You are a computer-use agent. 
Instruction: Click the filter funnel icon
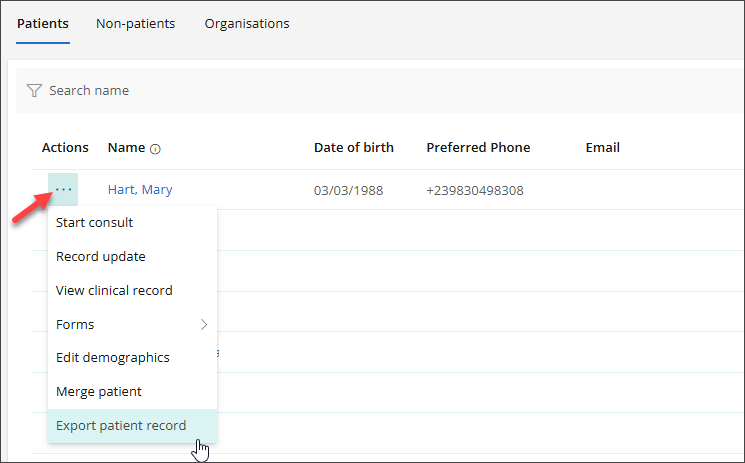tap(34, 90)
